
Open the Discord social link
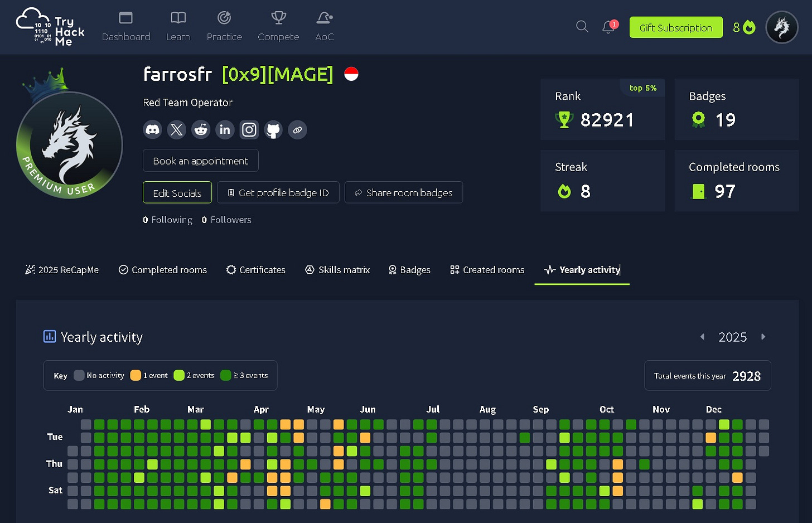152,130
